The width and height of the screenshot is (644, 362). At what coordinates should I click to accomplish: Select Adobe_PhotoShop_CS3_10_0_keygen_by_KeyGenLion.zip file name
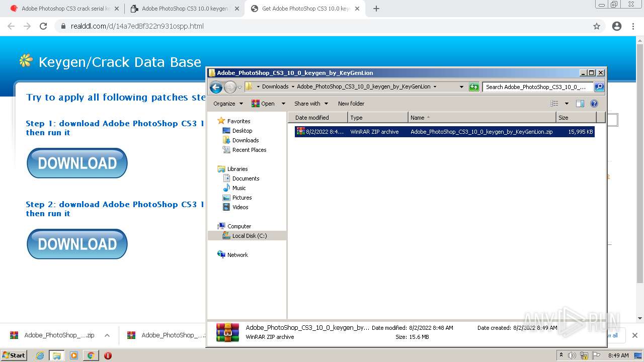coord(481,132)
